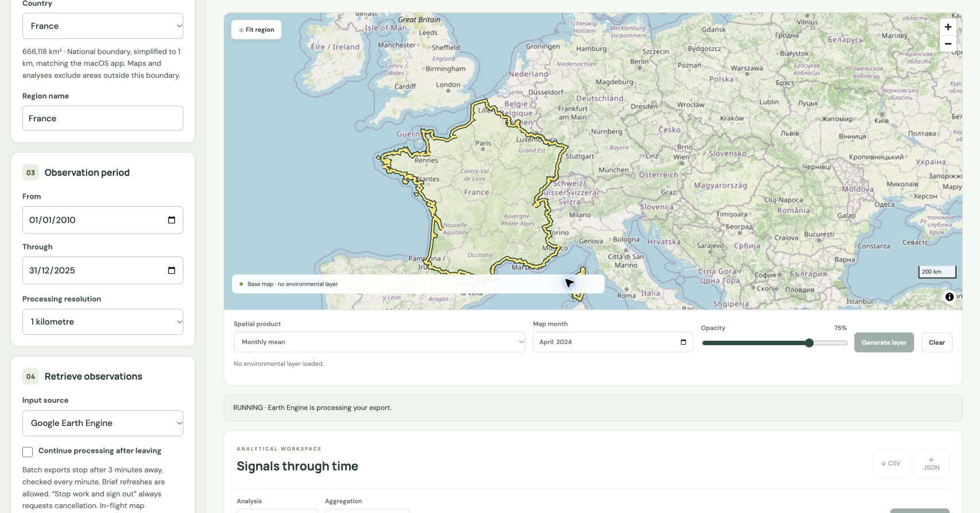Zoom in on the map

(x=948, y=27)
